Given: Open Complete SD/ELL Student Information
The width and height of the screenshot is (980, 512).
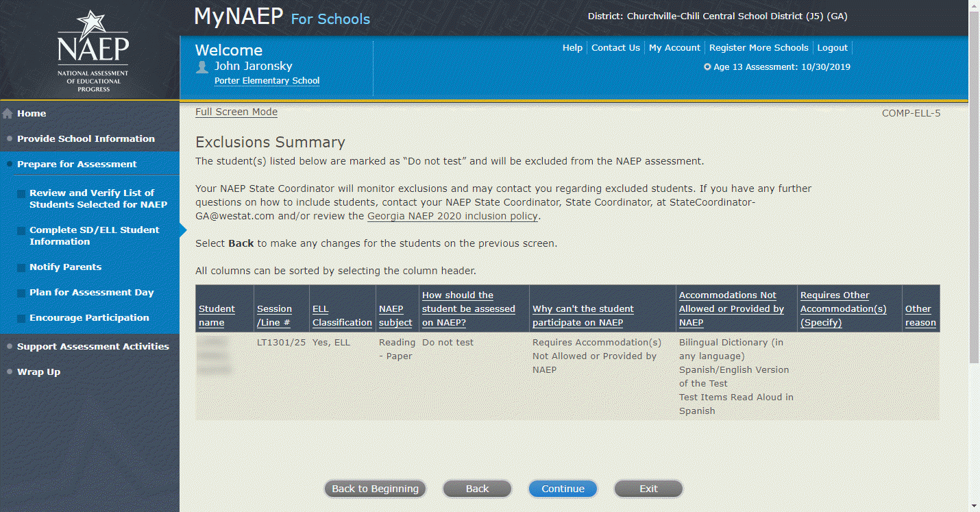Looking at the screenshot, I should 94,236.
